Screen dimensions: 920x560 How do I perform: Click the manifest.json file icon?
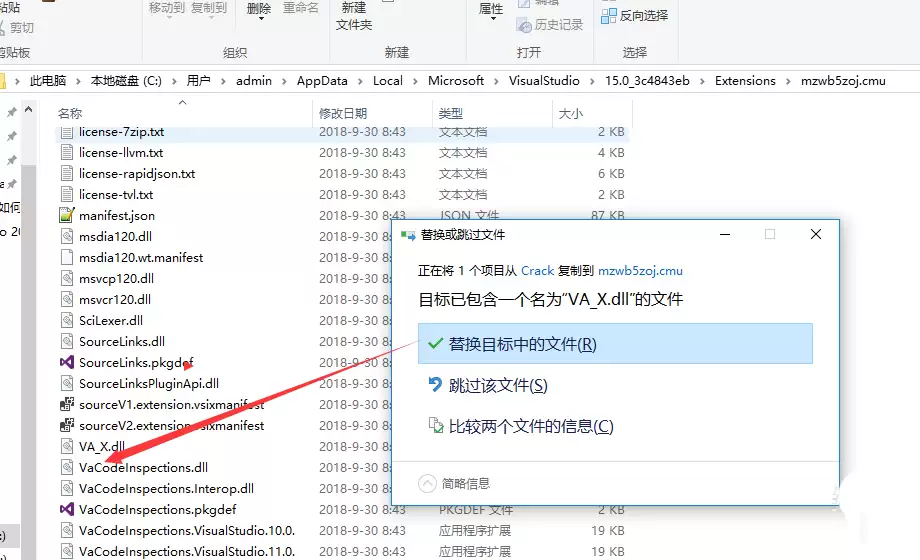click(66, 215)
